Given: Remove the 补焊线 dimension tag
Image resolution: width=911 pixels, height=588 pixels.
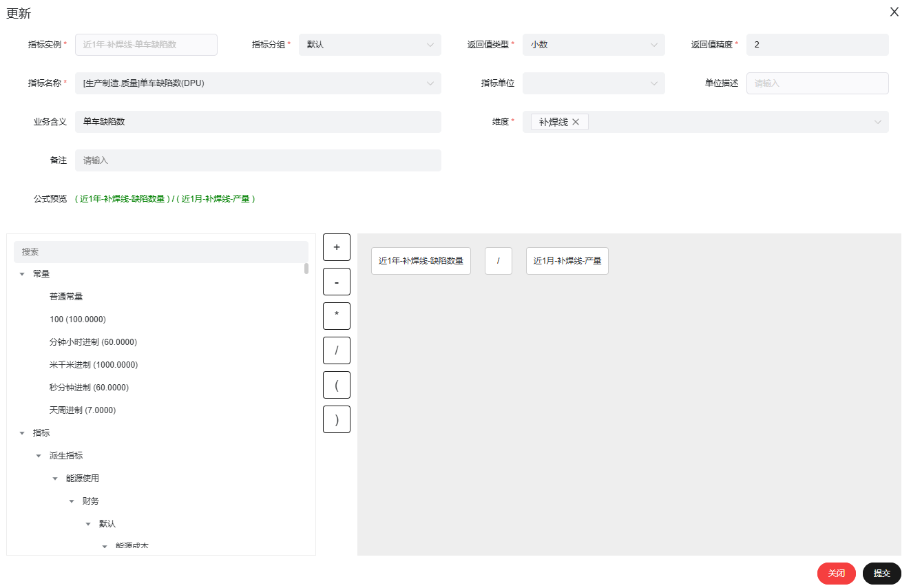Looking at the screenshot, I should (x=576, y=122).
